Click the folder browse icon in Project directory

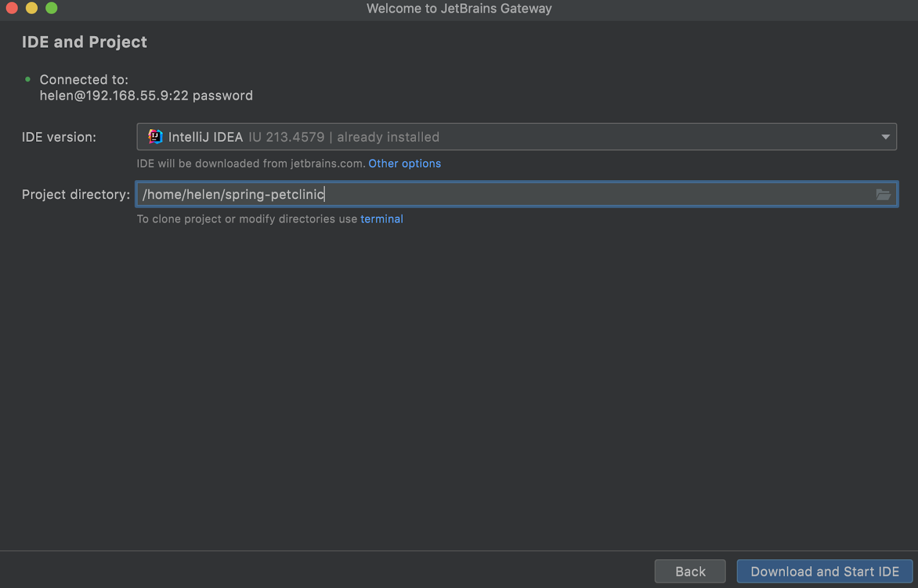pos(883,194)
